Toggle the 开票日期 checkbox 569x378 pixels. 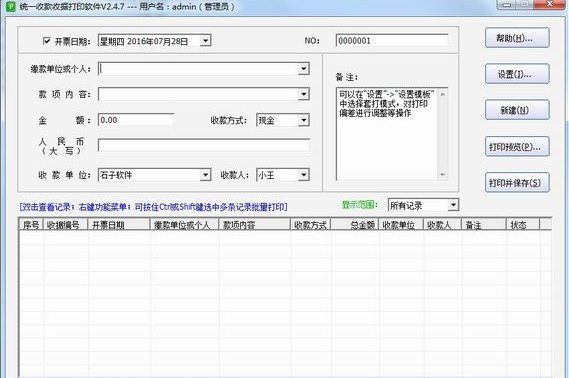46,41
